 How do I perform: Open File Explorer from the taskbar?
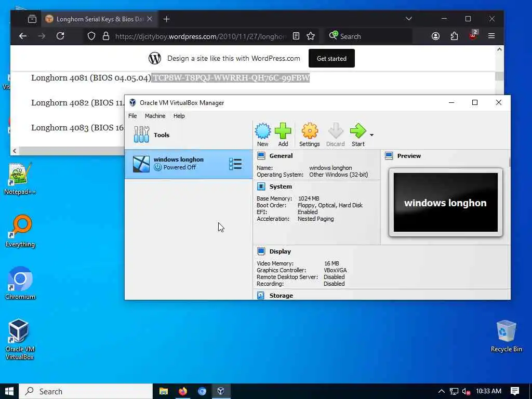[164, 391]
